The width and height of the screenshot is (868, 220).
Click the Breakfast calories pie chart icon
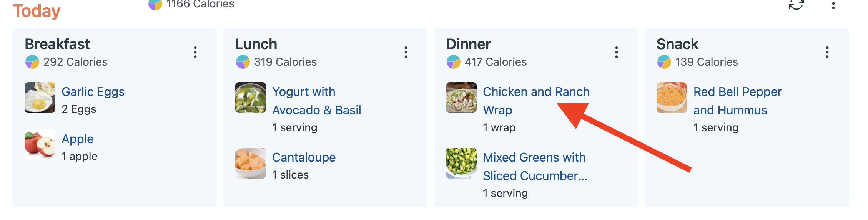coord(32,62)
